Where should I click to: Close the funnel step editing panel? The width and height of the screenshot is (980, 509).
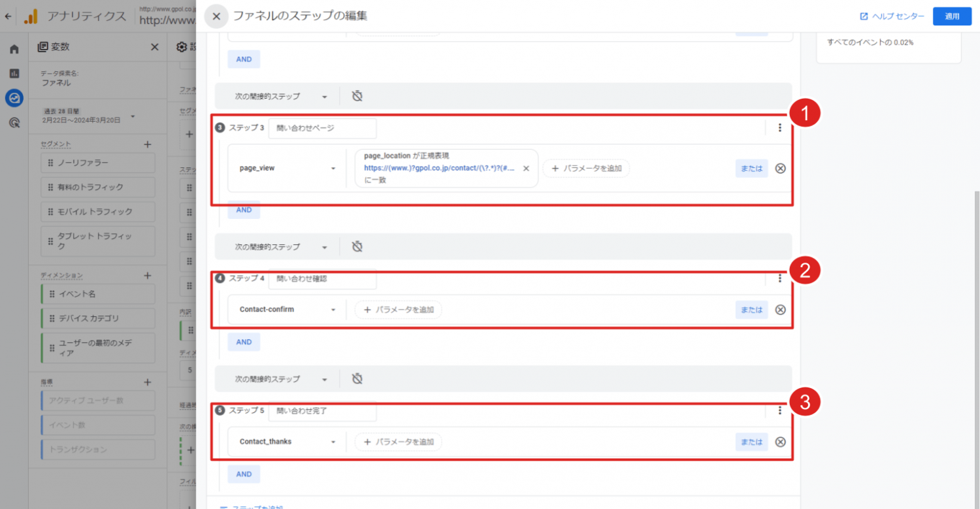[216, 16]
